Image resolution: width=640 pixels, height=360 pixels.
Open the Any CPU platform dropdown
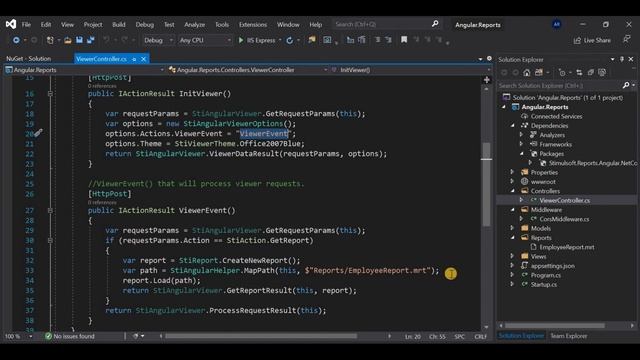(x=205, y=40)
